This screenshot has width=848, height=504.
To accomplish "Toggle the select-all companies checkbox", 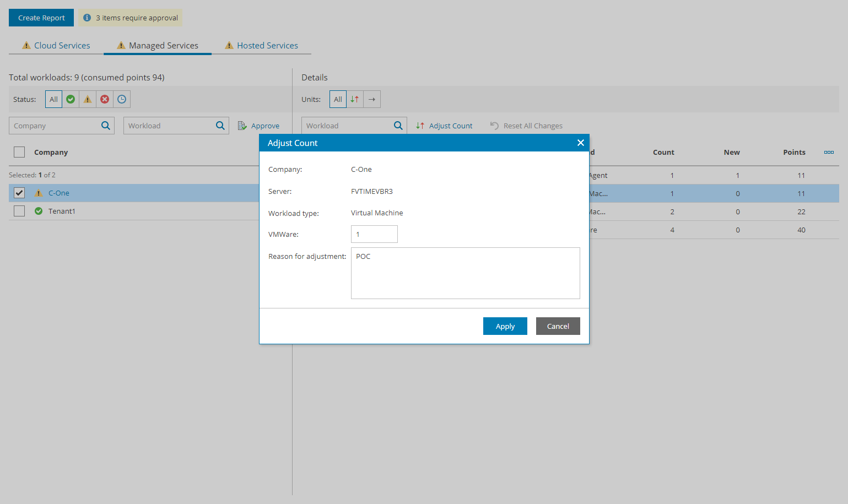I will (19, 151).
